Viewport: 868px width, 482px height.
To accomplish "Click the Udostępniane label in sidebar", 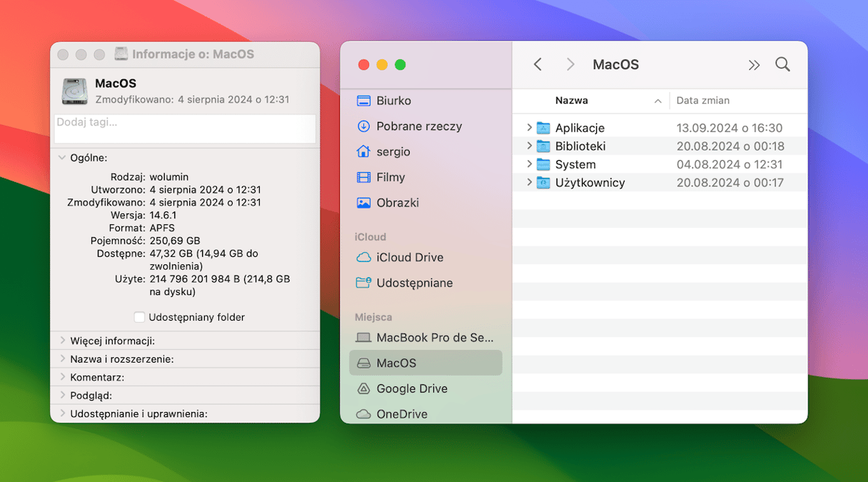I will click(415, 283).
